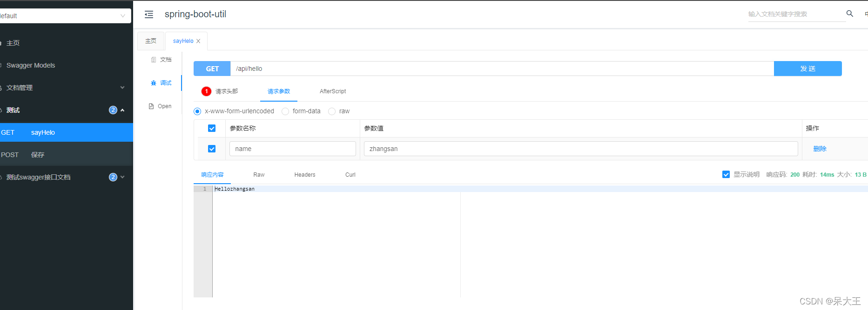The width and height of the screenshot is (868, 310).
Task: Click the 2 badge on 测试swagger接口文档
Action: (x=113, y=177)
